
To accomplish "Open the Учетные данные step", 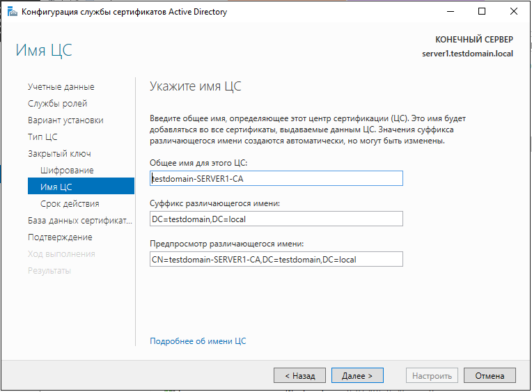I will 61,87.
